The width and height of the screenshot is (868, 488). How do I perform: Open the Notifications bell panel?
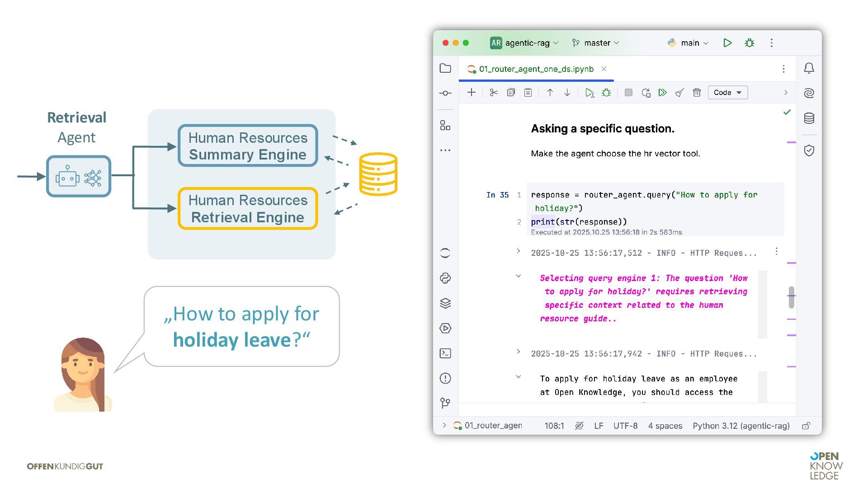point(809,68)
